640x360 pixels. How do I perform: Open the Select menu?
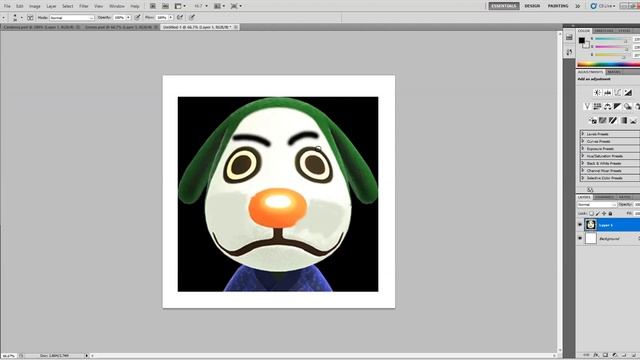pos(68,6)
